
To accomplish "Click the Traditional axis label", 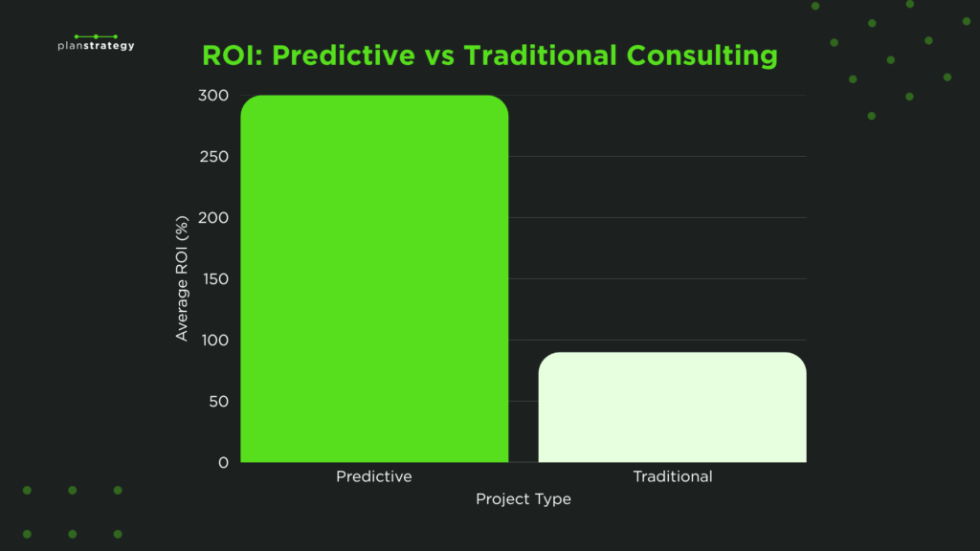I will tap(673, 476).
